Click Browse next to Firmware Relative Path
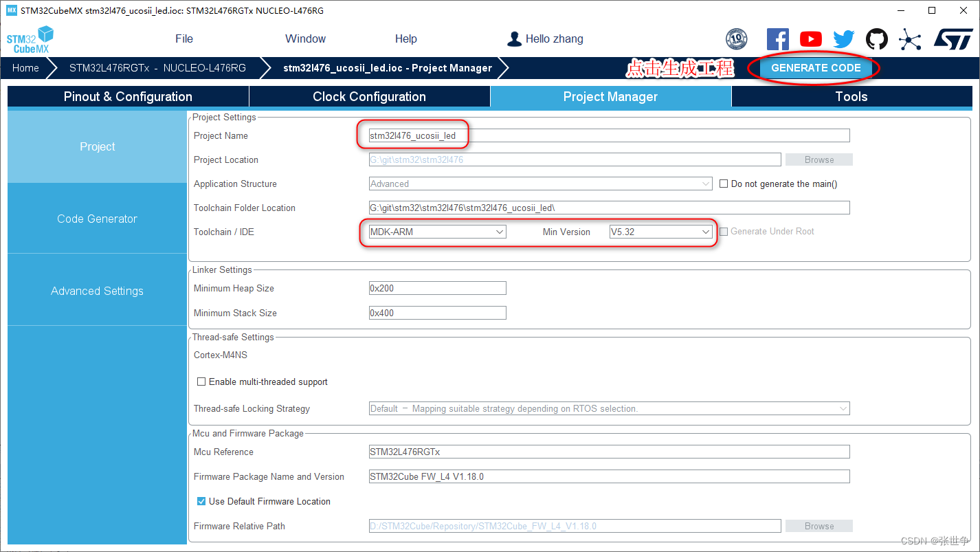The width and height of the screenshot is (980, 552). tap(819, 526)
